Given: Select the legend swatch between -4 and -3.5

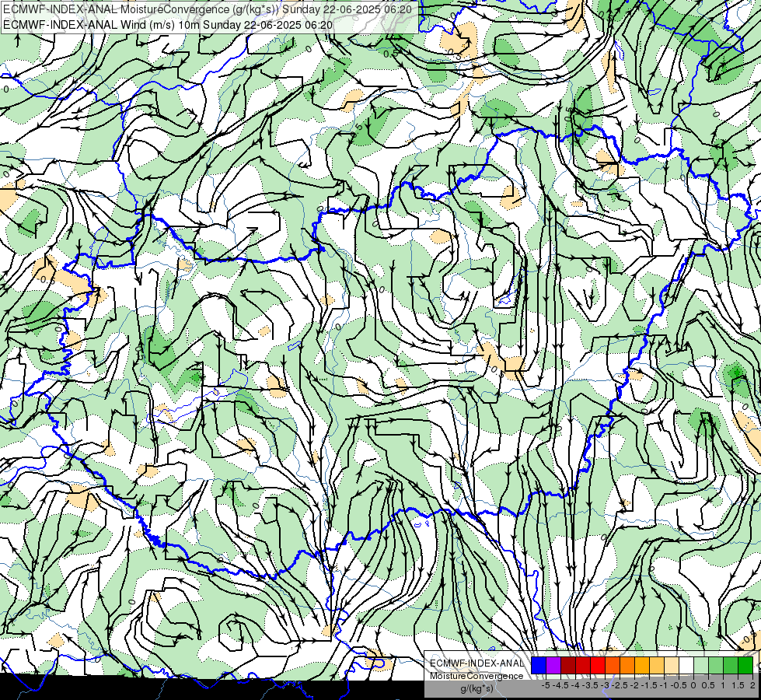Looking at the screenshot, I should coord(583,666).
